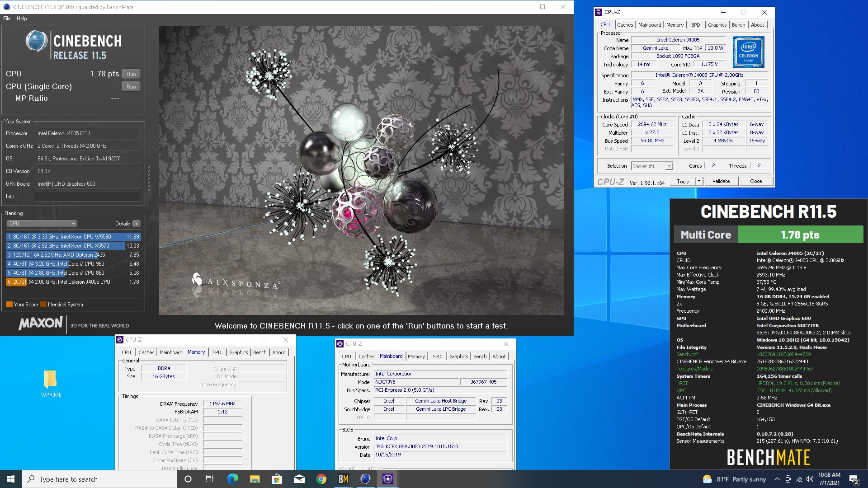
Task: Open Microsoft Store from taskbar
Action: click(277, 479)
